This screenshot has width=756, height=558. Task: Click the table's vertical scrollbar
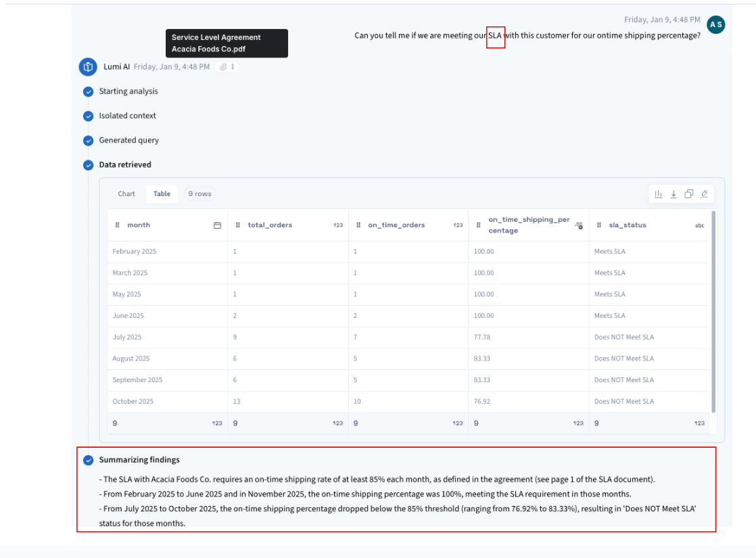(713, 311)
